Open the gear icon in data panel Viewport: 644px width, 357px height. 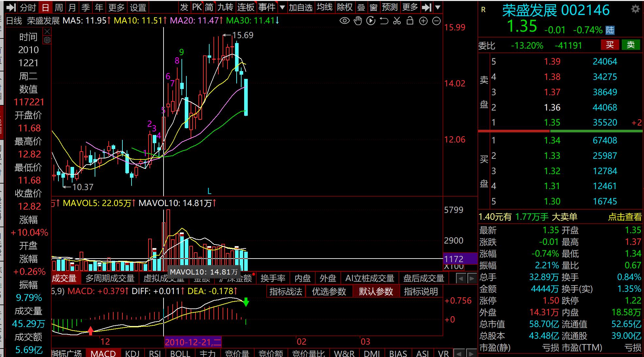pyautogui.click(x=47, y=40)
